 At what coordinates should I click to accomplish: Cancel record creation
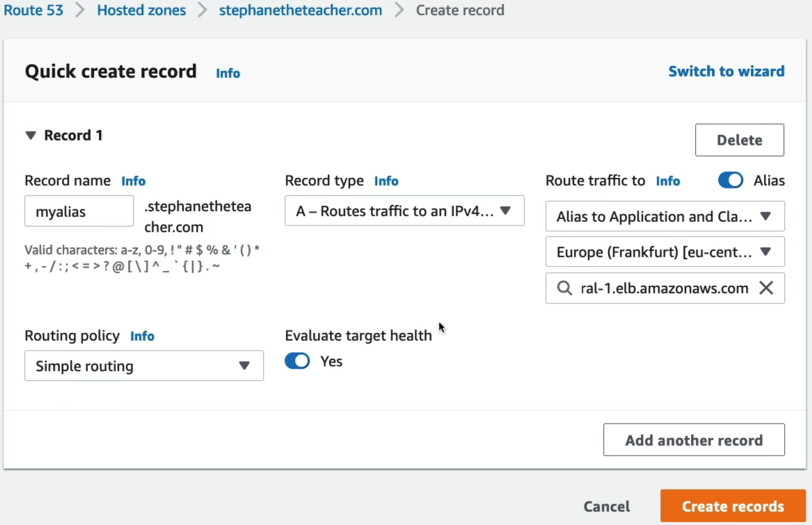(x=607, y=506)
